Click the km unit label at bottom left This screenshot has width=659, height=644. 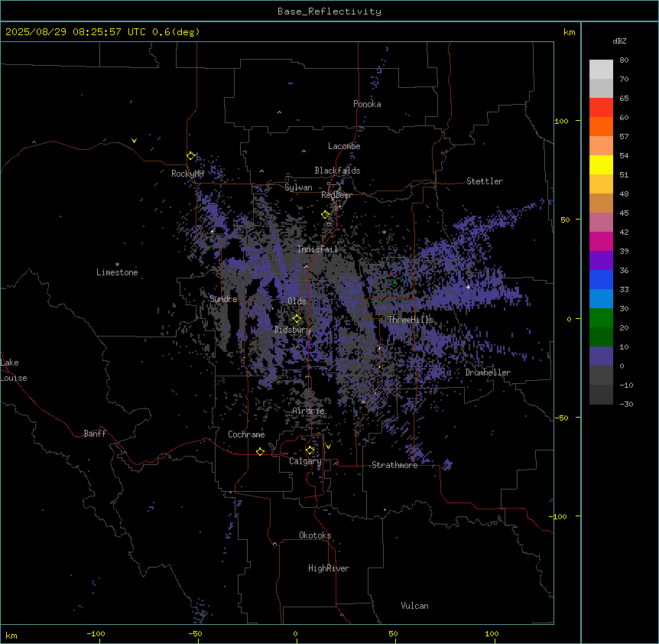pos(11,635)
